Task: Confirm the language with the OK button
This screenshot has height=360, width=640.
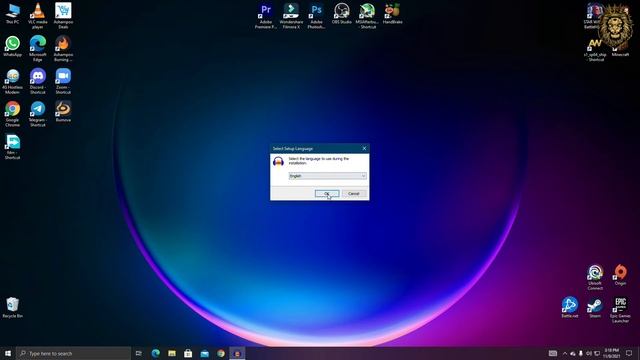Action: pos(327,193)
